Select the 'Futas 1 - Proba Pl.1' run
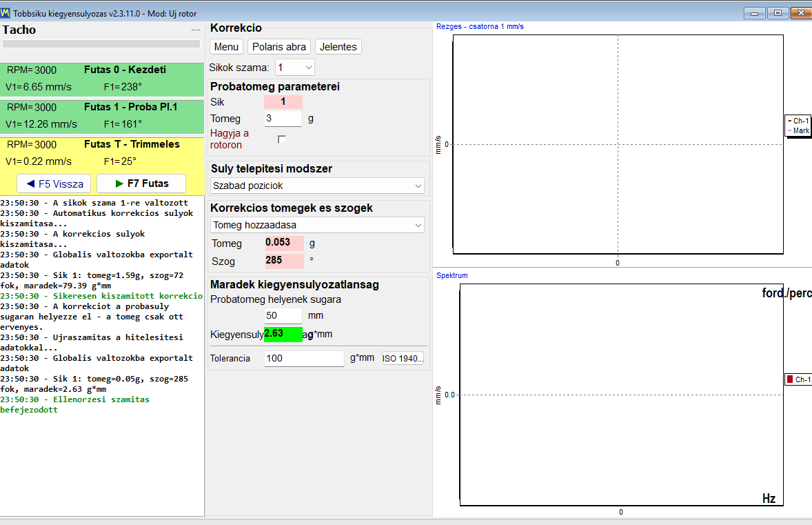Viewport: 812px width, 525px height. click(102, 117)
